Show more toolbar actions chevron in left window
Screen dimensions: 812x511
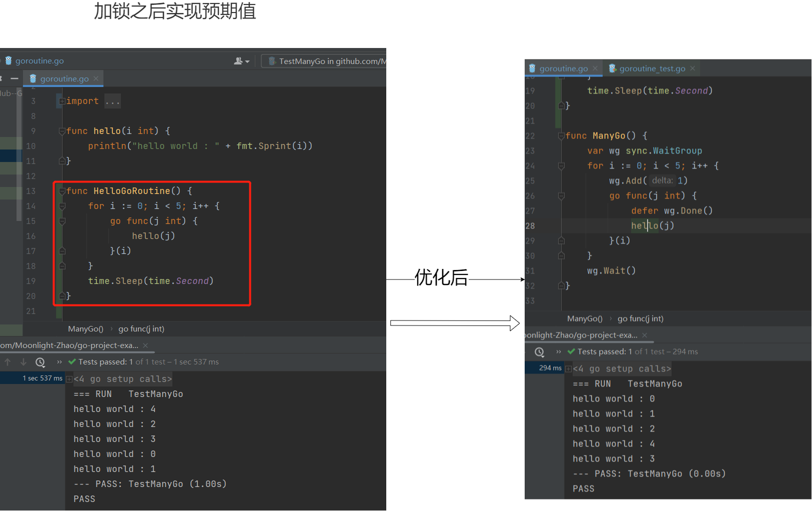pyautogui.click(x=59, y=362)
